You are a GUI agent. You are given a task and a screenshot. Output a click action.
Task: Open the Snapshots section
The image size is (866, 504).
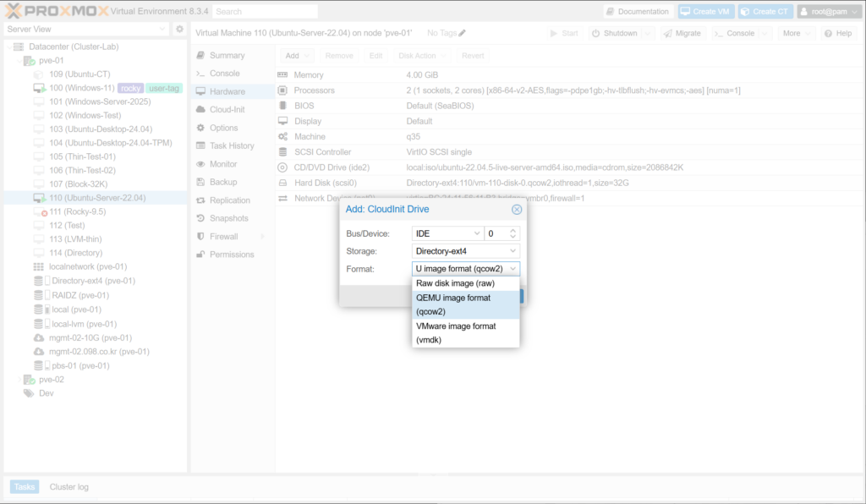227,218
